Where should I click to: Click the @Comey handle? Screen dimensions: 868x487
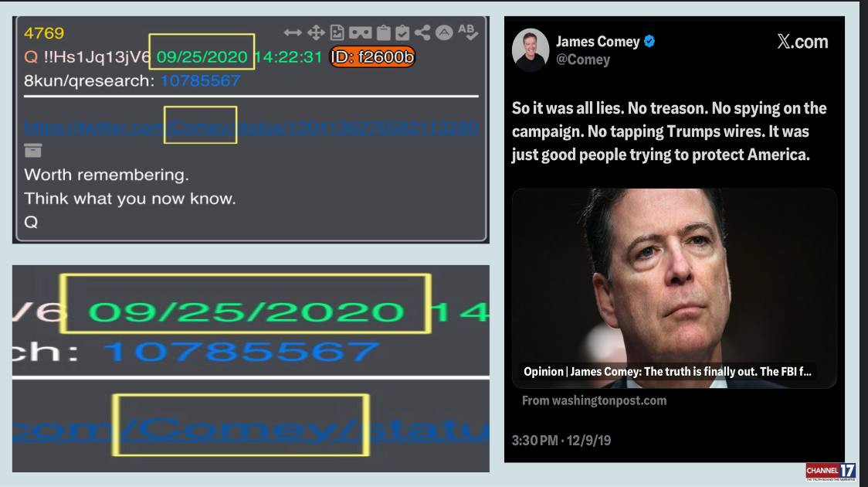coord(583,60)
